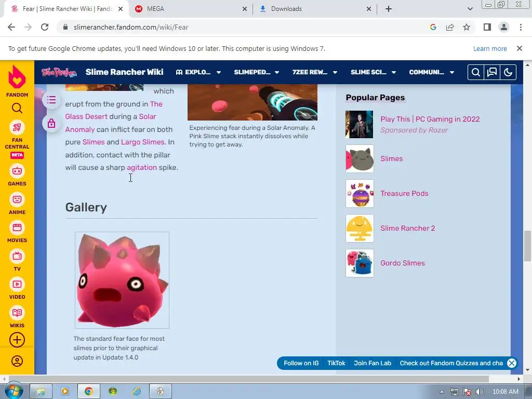Open Gordo Slimes popular page link
Image resolution: width=532 pixels, height=399 pixels.
(403, 263)
